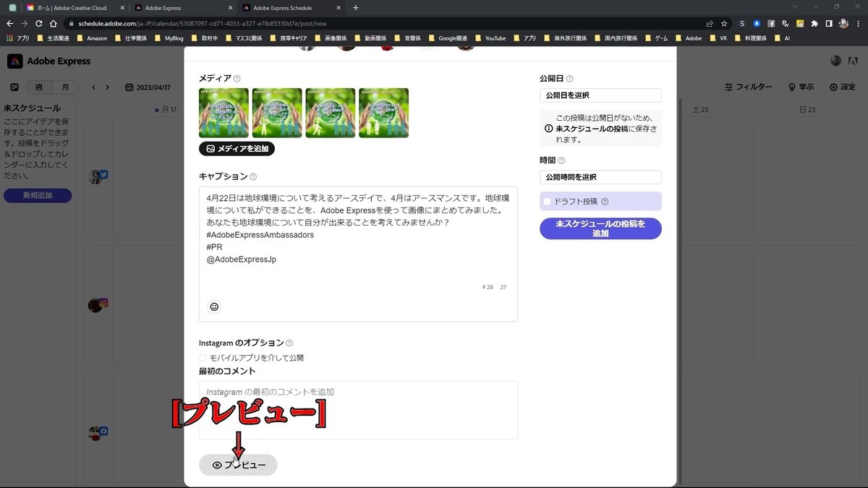Click into the caption text area
Image resolution: width=868 pixels, height=488 pixels.
coord(358,254)
